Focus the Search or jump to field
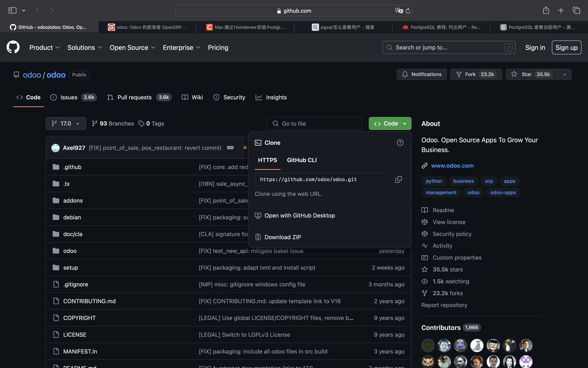 point(449,48)
